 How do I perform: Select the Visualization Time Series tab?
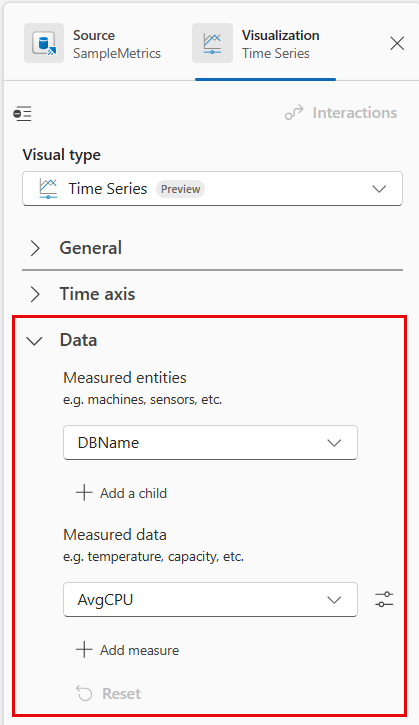pos(265,43)
